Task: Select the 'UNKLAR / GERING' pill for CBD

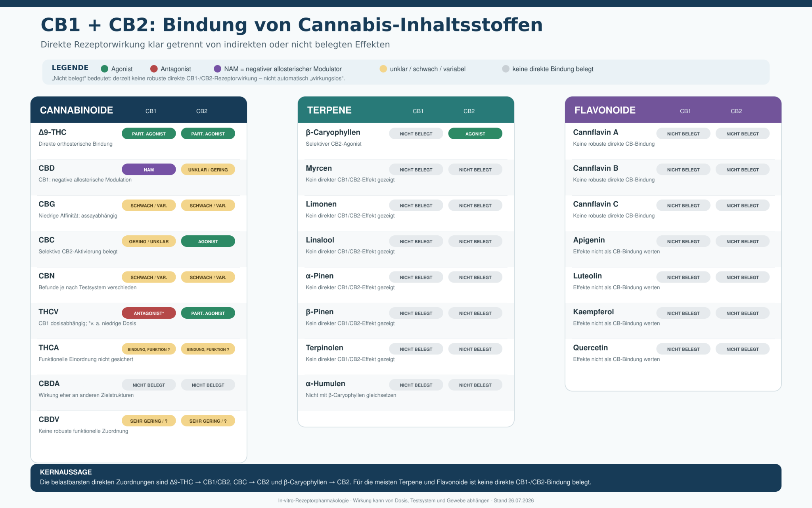Action: (x=208, y=169)
